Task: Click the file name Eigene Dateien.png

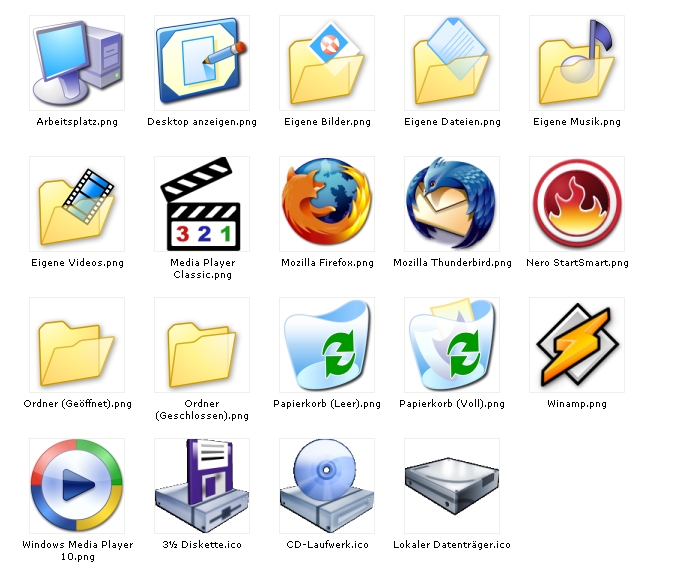Action: pos(452,122)
